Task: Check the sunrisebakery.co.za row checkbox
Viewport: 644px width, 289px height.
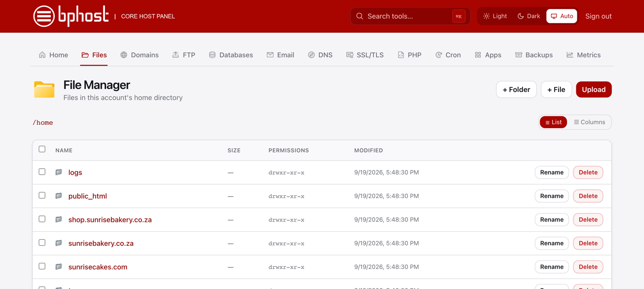Action: pos(42,243)
